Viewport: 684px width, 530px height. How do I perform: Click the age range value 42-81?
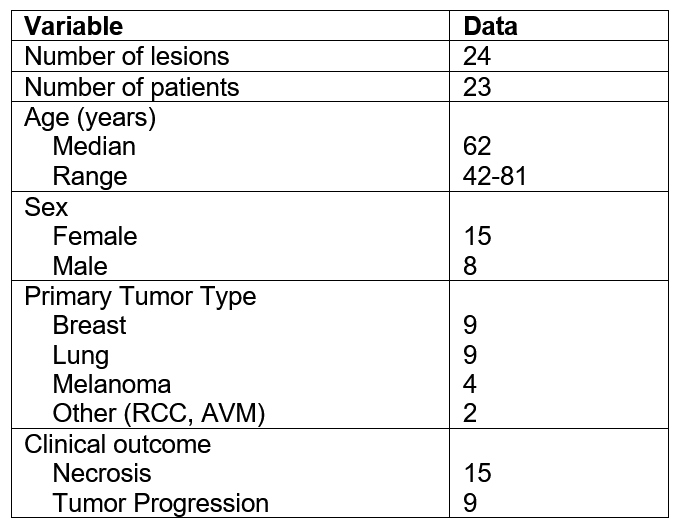click(x=495, y=177)
